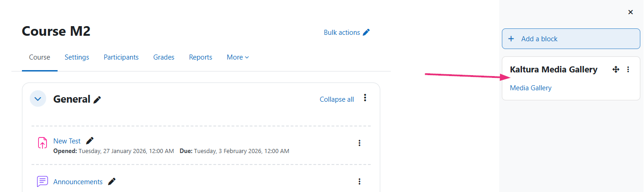Viewport: 644px width, 192px height.
Task: Go to the Grades tab
Action: coord(164,57)
